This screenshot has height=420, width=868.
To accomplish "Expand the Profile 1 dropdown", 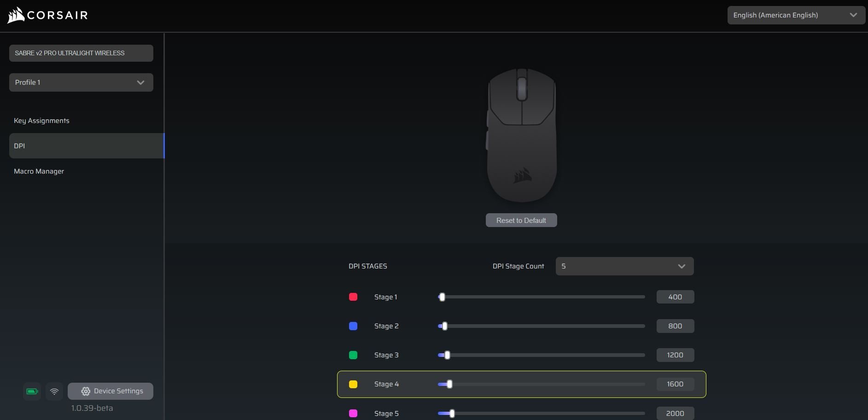I will click(81, 82).
